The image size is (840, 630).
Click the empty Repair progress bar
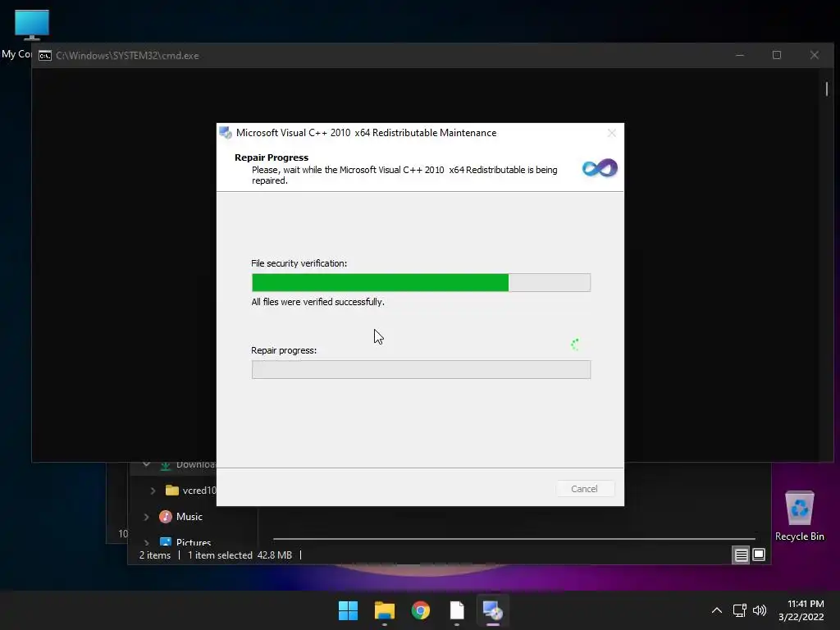click(421, 369)
